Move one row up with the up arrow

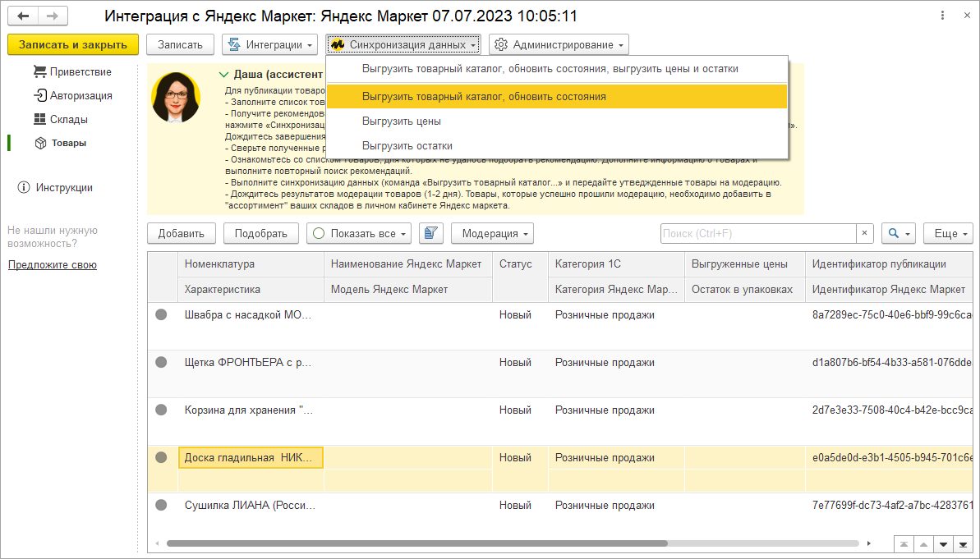click(x=924, y=544)
